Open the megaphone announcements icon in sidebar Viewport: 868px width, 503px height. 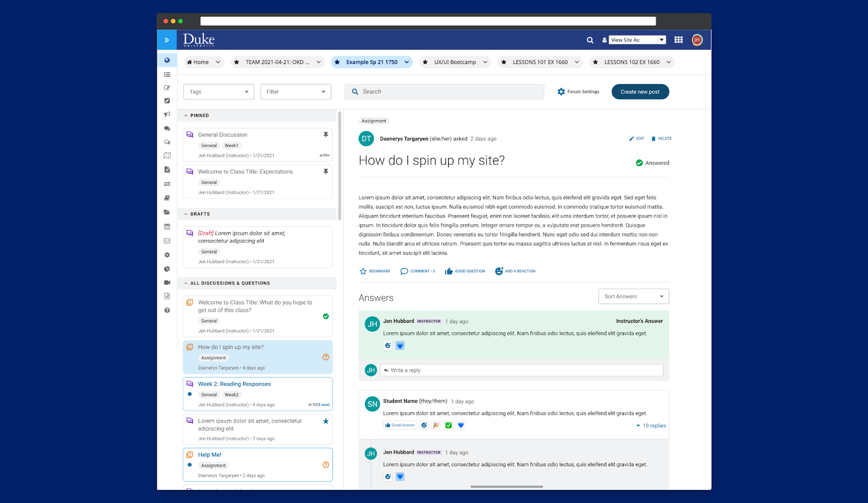pyautogui.click(x=167, y=114)
